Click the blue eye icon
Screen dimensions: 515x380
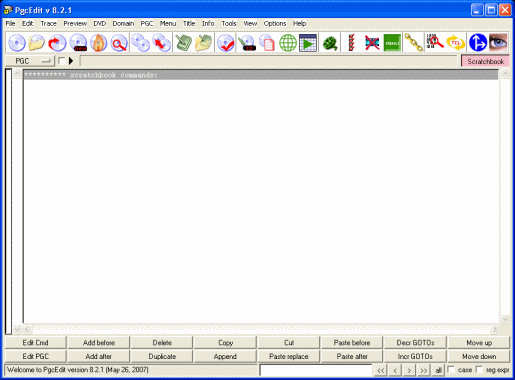point(498,43)
